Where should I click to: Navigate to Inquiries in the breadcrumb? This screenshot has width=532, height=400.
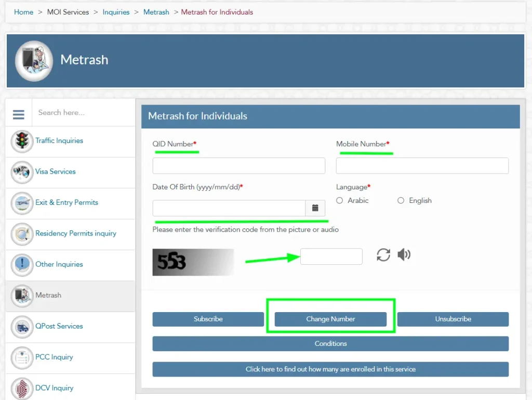(x=116, y=11)
